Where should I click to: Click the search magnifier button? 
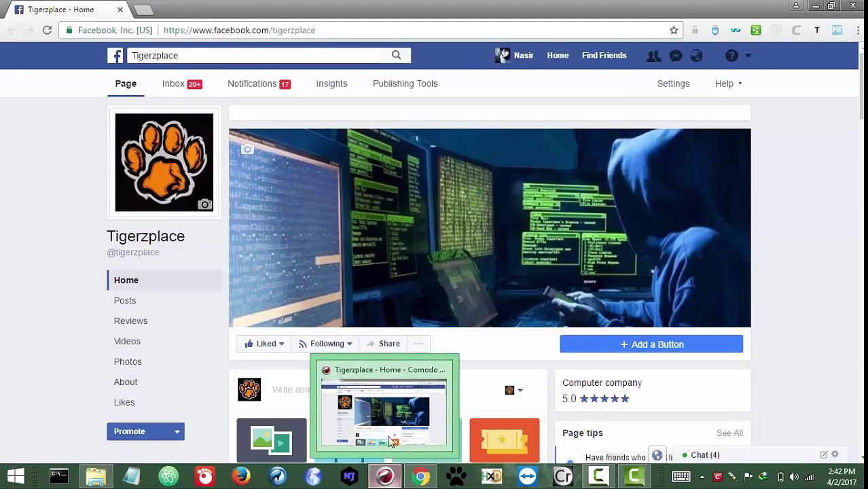[x=396, y=55]
